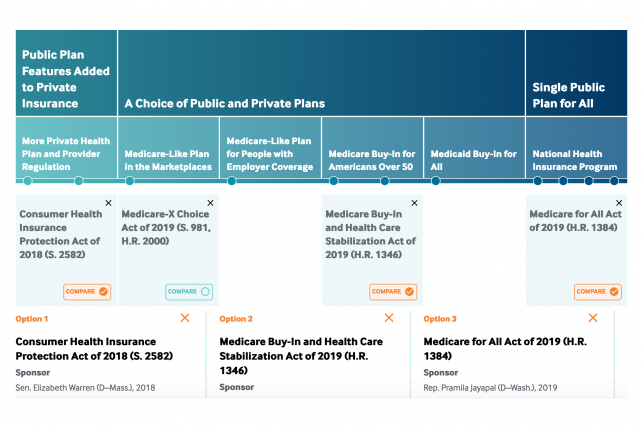Toggle Compare on Medicare Buy-In Stabilization Act
Viewport: 643px width, 429px height.
tap(394, 292)
